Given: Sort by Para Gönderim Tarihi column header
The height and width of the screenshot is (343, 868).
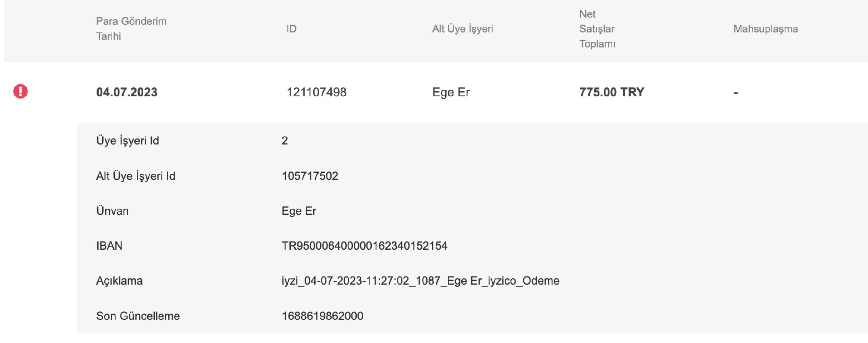Looking at the screenshot, I should click(x=131, y=29).
